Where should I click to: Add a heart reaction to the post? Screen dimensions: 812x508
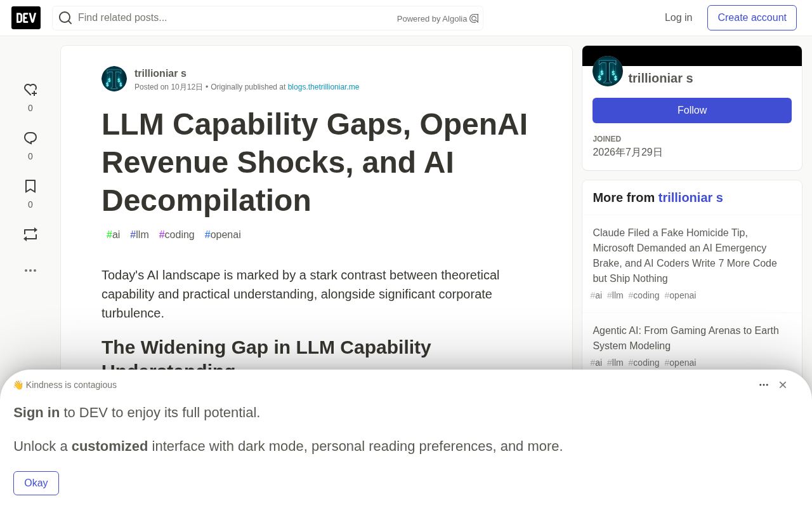[x=30, y=90]
